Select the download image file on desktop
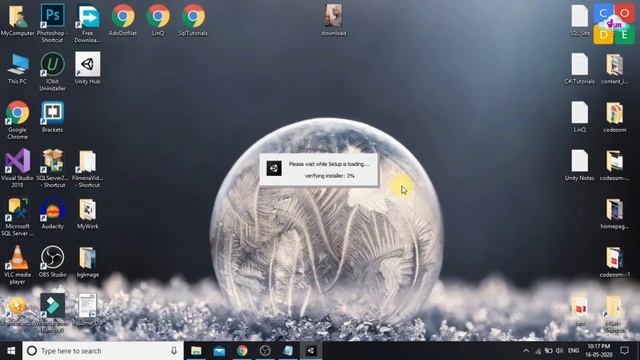This screenshot has height=360, width=640. pyautogui.click(x=333, y=20)
